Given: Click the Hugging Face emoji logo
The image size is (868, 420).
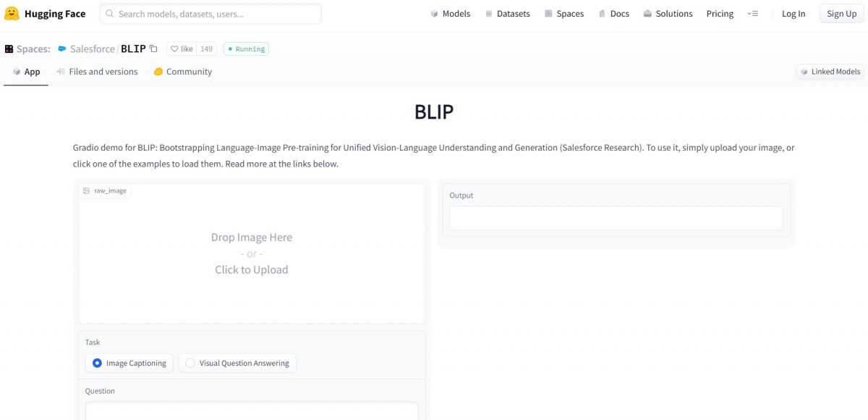Looking at the screenshot, I should click(11, 13).
